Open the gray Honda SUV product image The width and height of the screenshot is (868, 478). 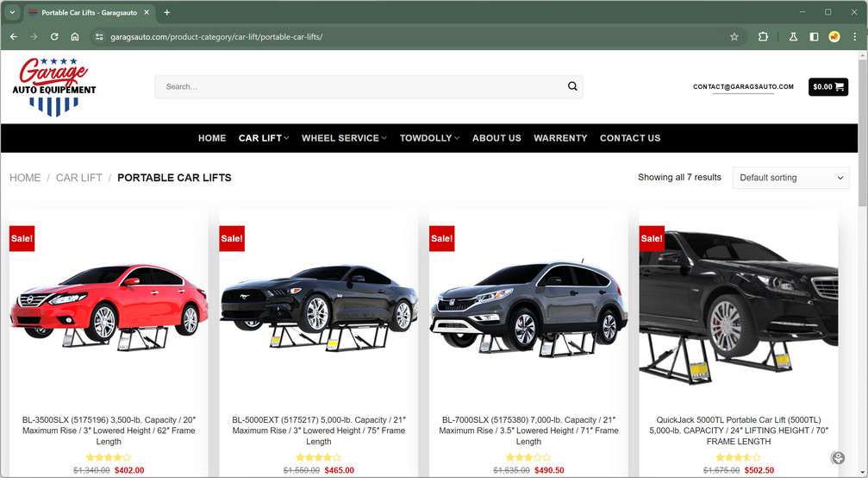[528, 307]
